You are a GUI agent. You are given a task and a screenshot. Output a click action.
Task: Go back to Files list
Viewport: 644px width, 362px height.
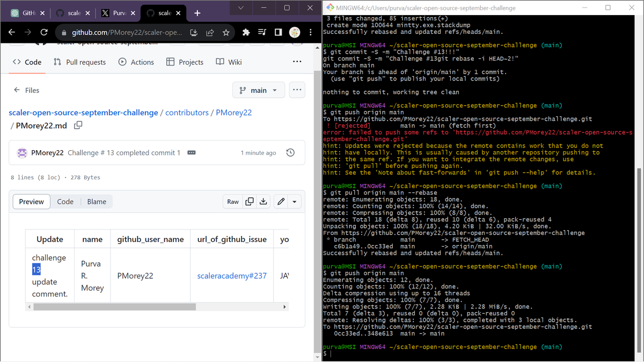pyautogui.click(x=27, y=90)
